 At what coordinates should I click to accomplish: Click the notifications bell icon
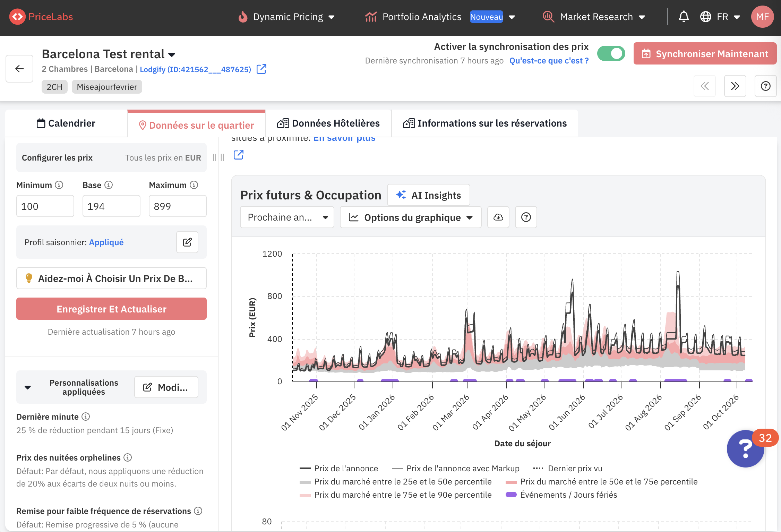(684, 17)
